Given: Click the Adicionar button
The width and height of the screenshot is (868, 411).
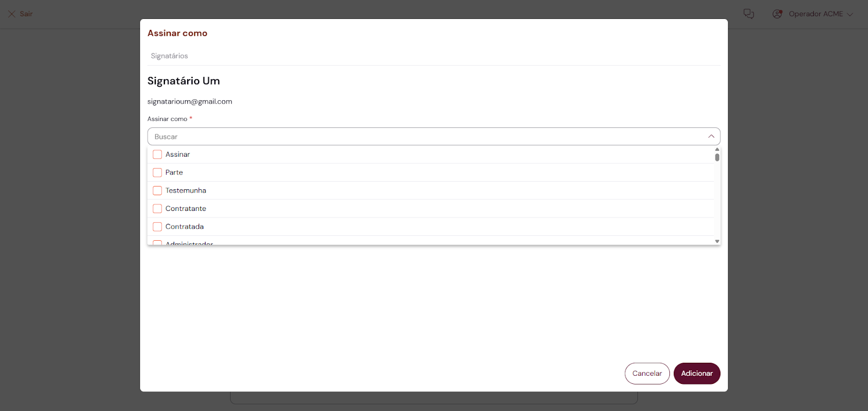Looking at the screenshot, I should (x=697, y=374).
